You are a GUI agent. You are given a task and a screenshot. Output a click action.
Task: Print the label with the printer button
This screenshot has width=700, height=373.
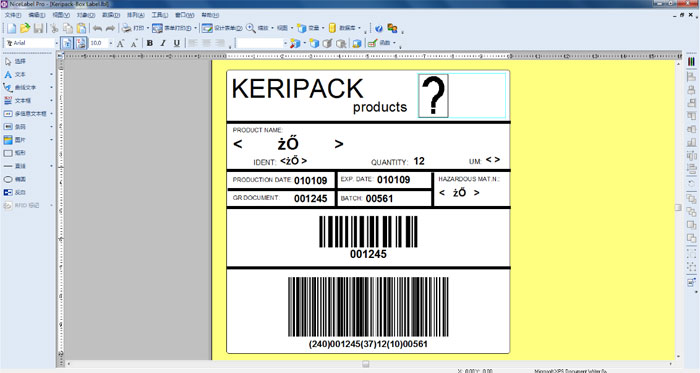tap(133, 28)
